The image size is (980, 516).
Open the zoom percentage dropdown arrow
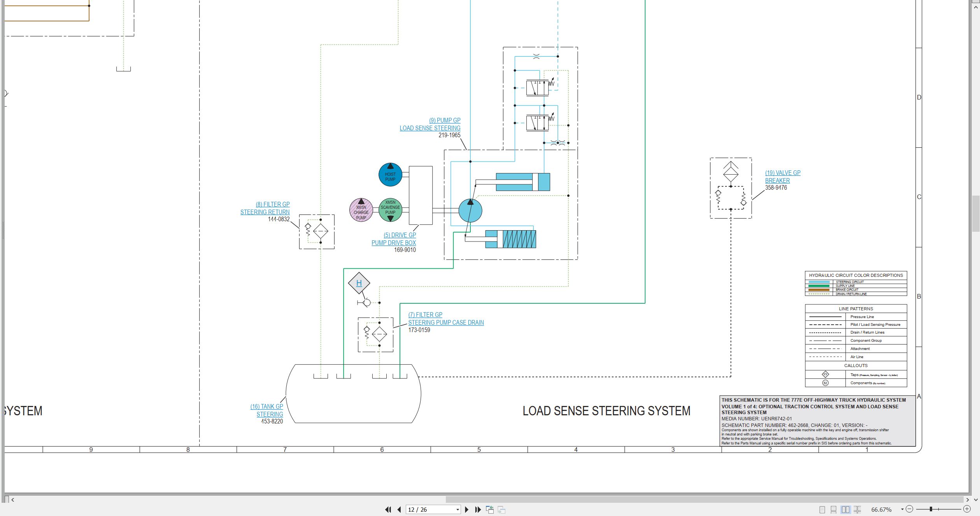[x=902, y=509]
